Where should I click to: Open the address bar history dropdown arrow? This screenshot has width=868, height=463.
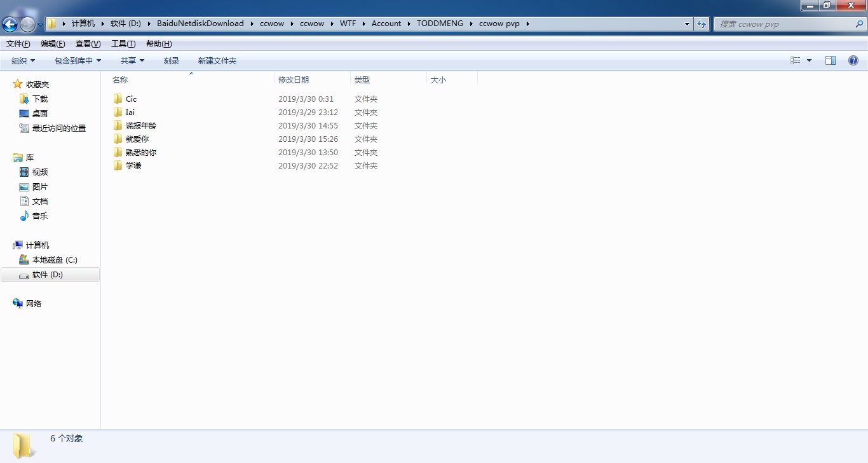688,24
